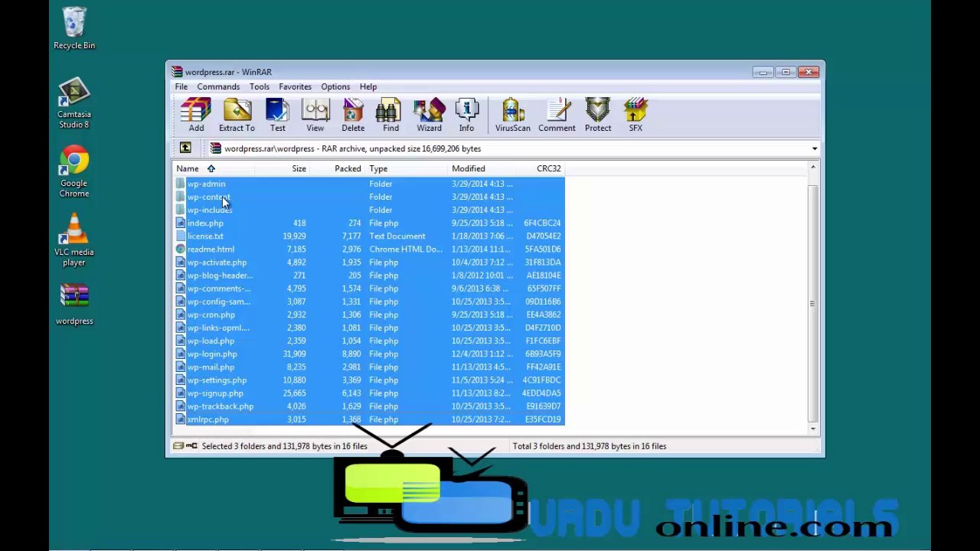Select wp-settings.php file

point(369,380)
